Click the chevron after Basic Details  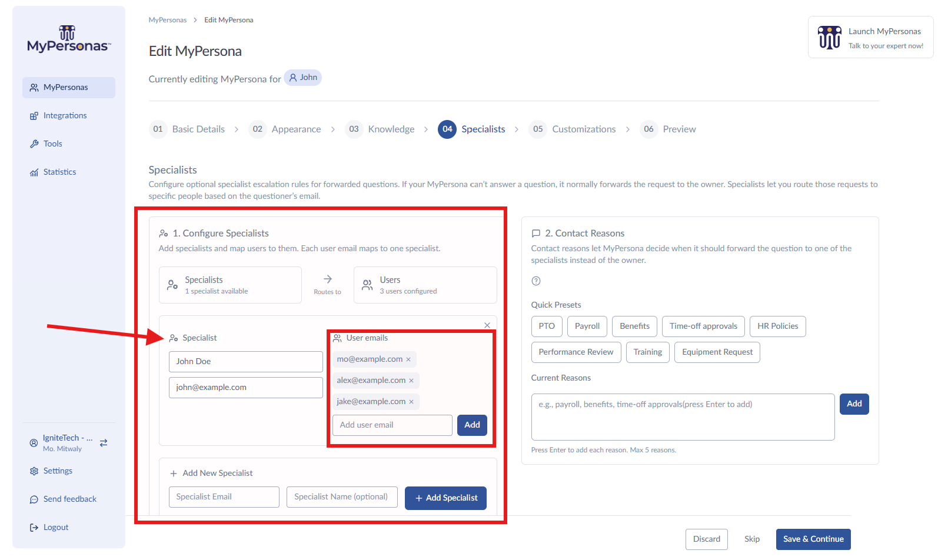(237, 129)
